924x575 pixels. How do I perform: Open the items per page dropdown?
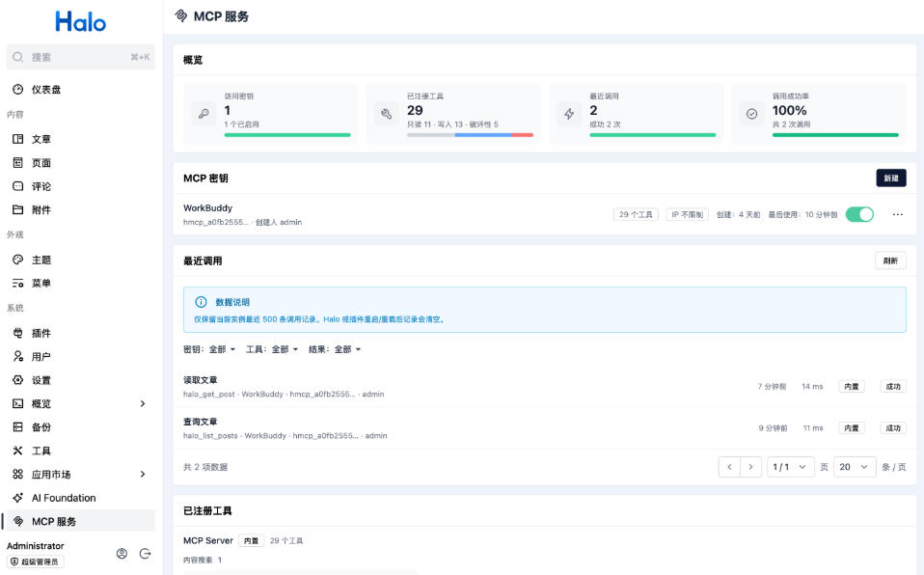pyautogui.click(x=855, y=467)
